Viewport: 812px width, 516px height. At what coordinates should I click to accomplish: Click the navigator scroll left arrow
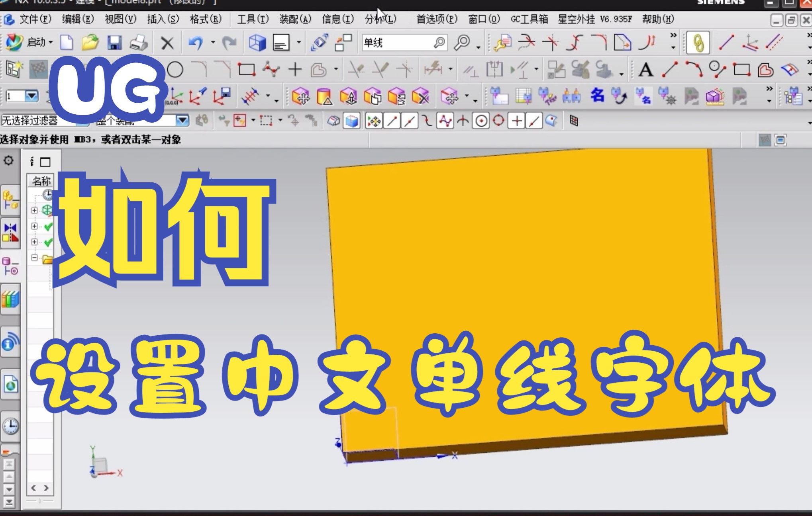click(x=33, y=488)
